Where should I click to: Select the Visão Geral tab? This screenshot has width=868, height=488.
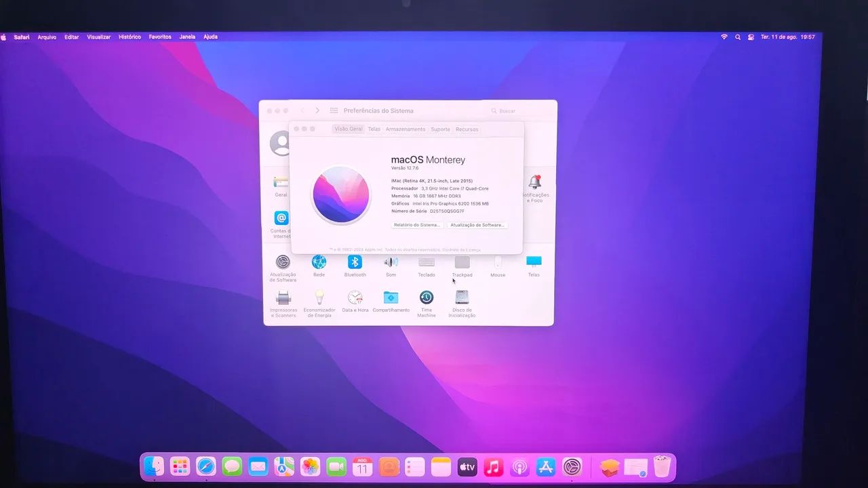click(348, 129)
